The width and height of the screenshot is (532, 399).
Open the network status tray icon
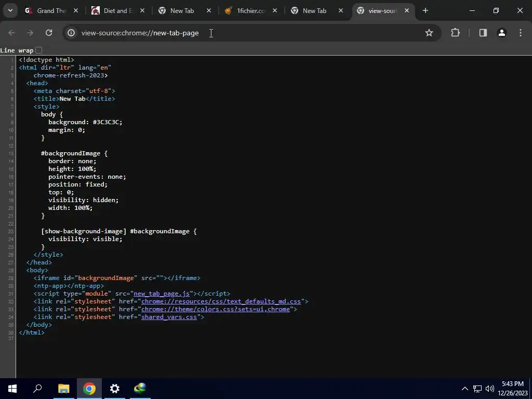477,389
